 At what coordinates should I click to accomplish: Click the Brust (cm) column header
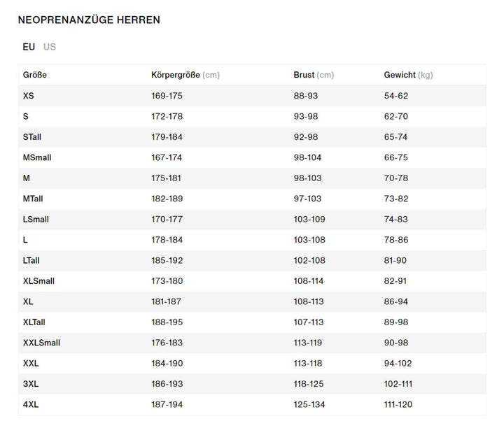click(313, 75)
